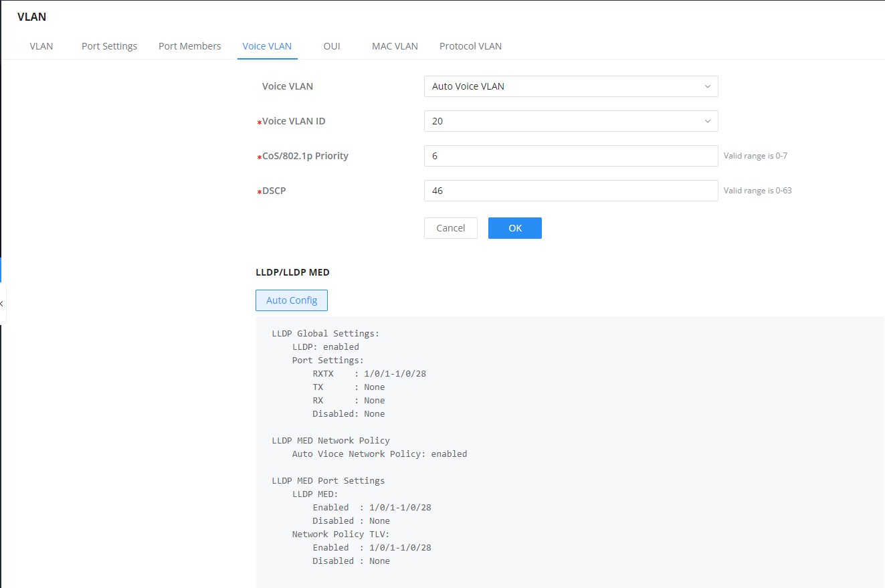The height and width of the screenshot is (588, 885).
Task: Click the 'Valid range is 0-63' hint
Action: click(758, 191)
